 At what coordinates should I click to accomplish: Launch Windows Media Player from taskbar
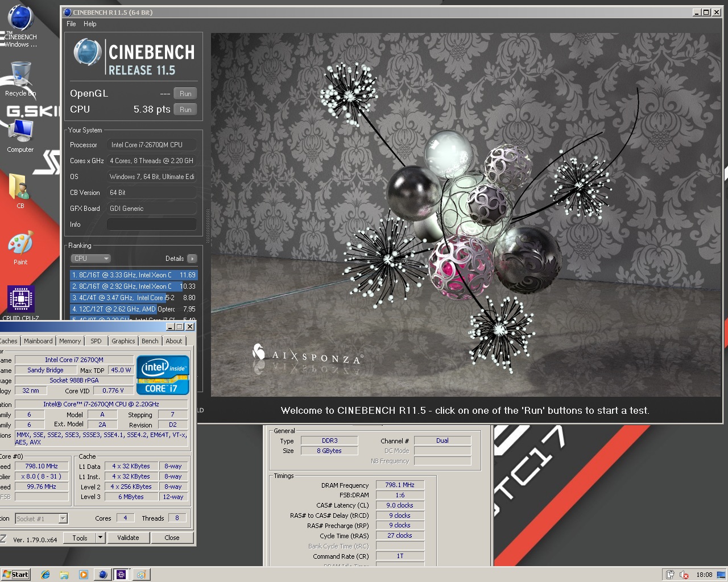(x=83, y=575)
